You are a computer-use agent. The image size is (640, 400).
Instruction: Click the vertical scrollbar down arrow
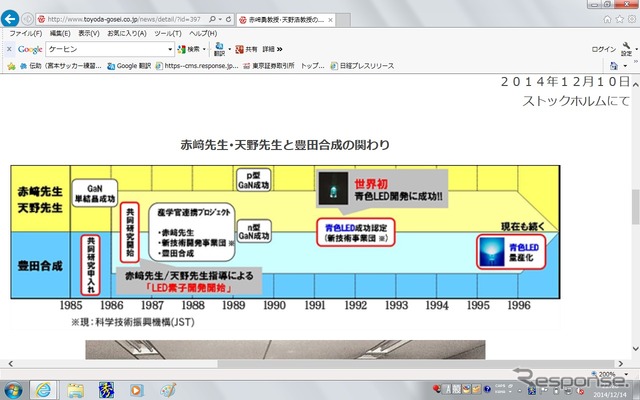[636, 349]
